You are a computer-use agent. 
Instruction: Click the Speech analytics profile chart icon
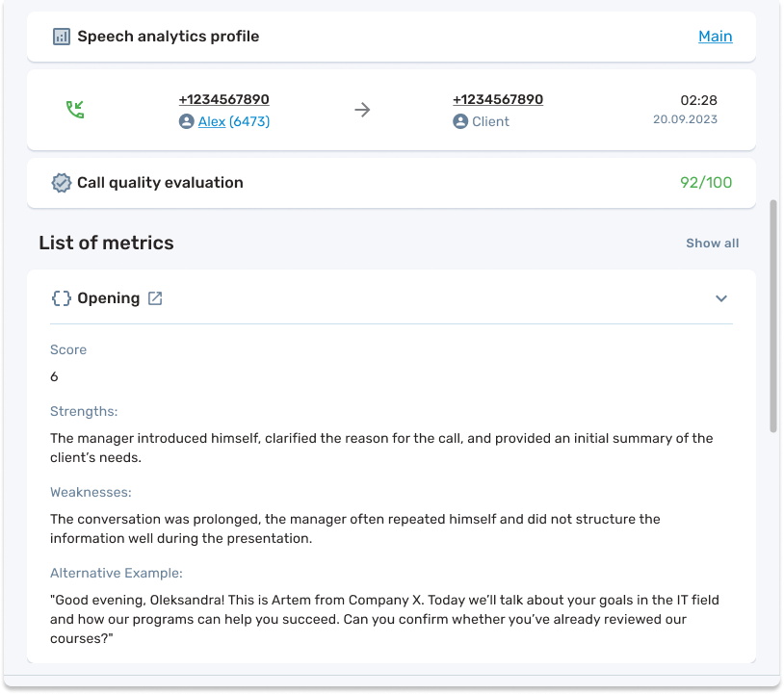(x=62, y=37)
